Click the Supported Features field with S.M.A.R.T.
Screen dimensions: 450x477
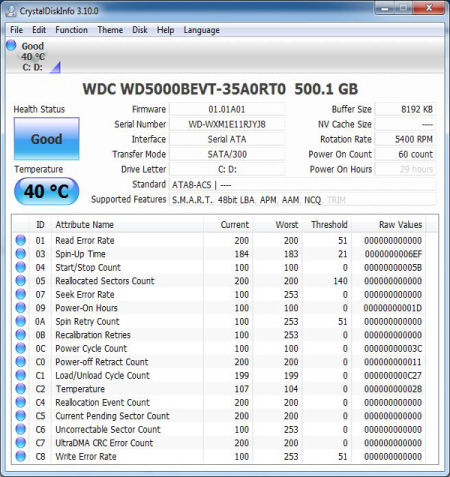click(302, 200)
